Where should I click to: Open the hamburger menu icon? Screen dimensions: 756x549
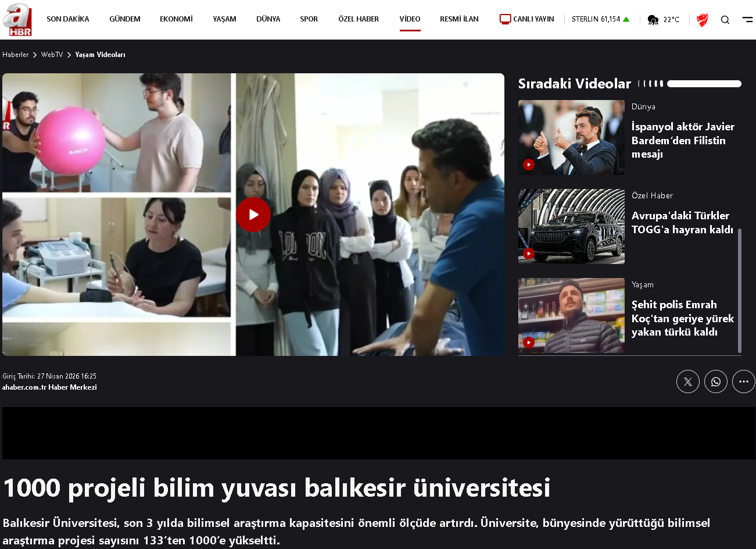pos(748,19)
